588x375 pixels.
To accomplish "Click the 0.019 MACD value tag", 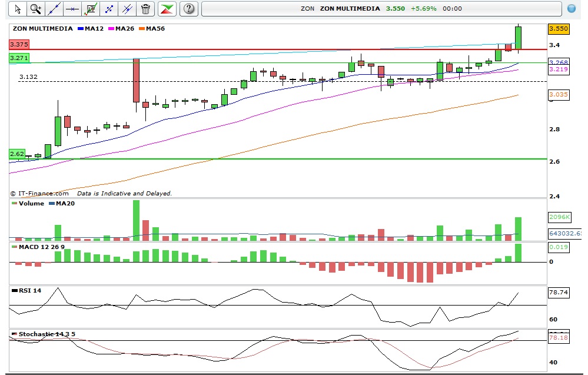I will click(559, 247).
